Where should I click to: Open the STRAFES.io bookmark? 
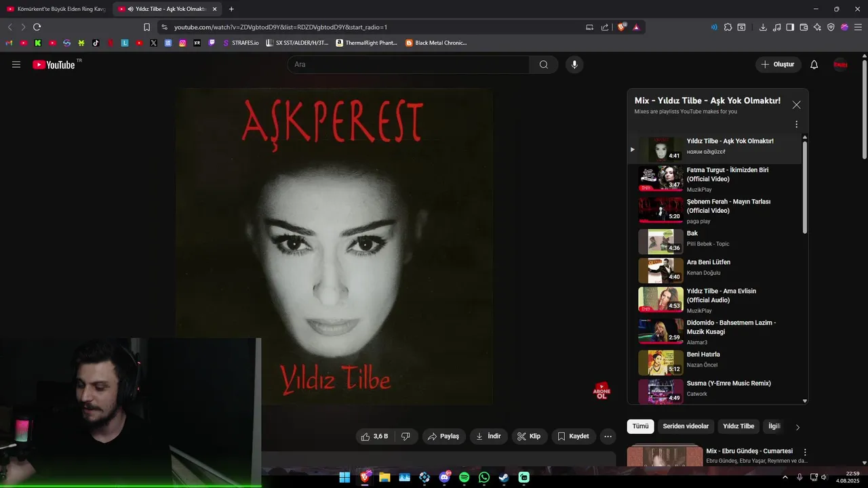[241, 43]
